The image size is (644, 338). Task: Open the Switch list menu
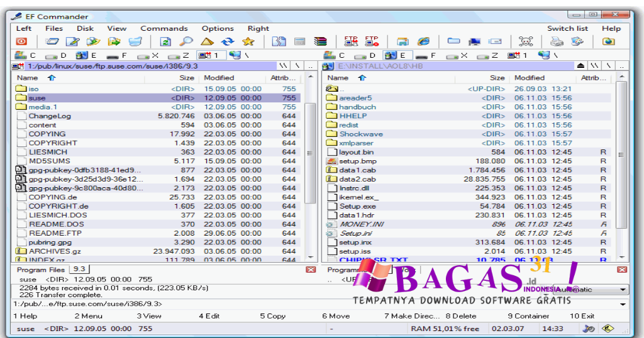point(567,28)
